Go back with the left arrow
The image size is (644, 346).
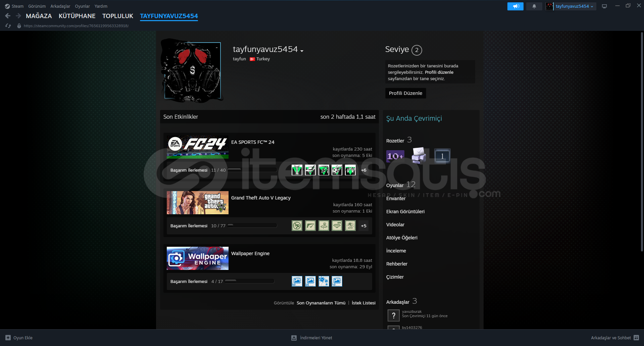tap(8, 16)
